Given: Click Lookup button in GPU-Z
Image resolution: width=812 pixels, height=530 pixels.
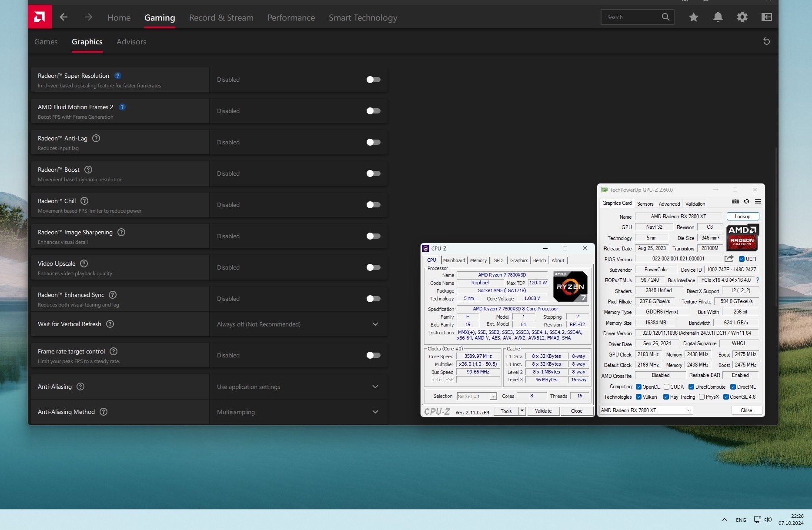Looking at the screenshot, I should 742,217.
